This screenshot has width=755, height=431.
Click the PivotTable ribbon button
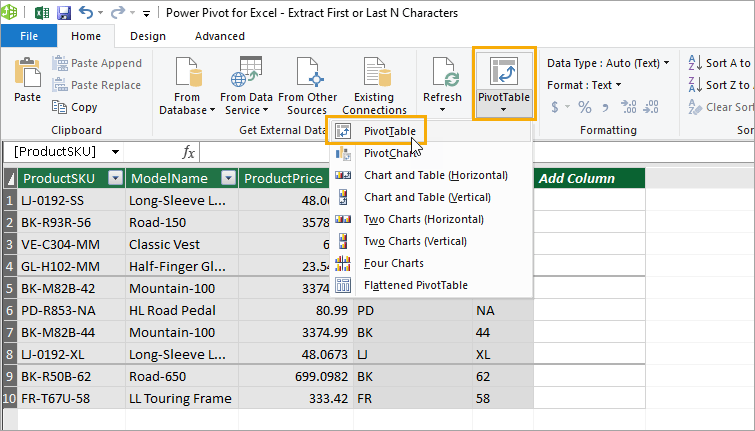pyautogui.click(x=504, y=84)
